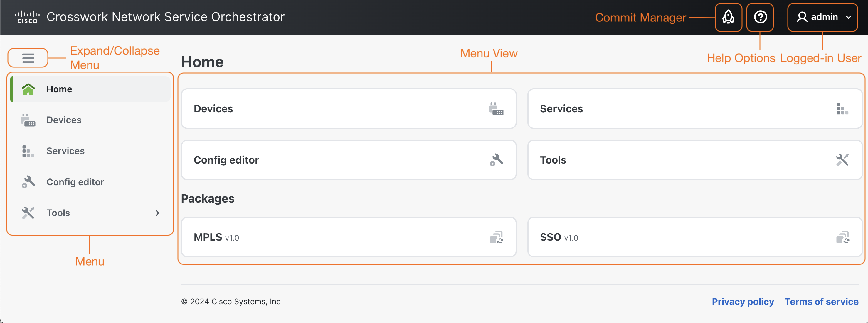Screen dimensions: 868x323
Task: Expand the Tools submenu chevron
Action: click(157, 212)
